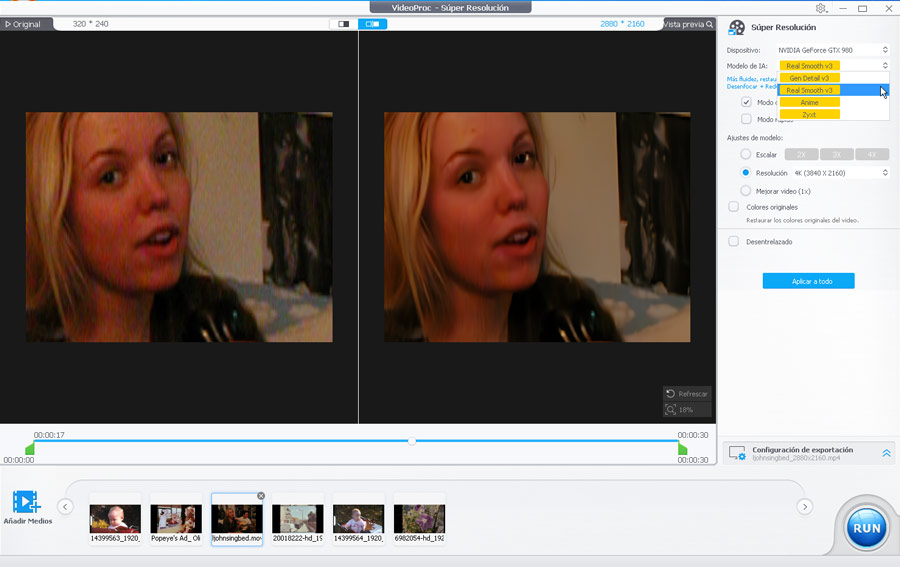Screen dimensions: 900x567
Task: Click the 00:00:17 current time label
Action: tap(49, 435)
